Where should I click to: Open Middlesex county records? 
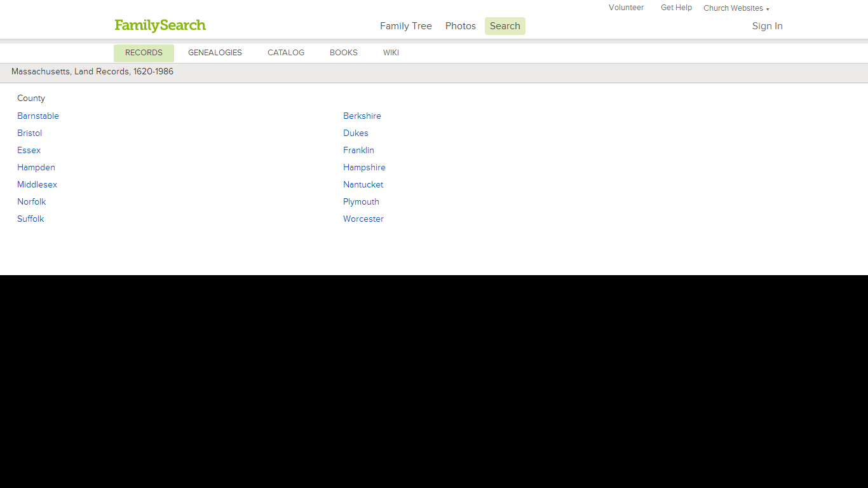point(37,185)
